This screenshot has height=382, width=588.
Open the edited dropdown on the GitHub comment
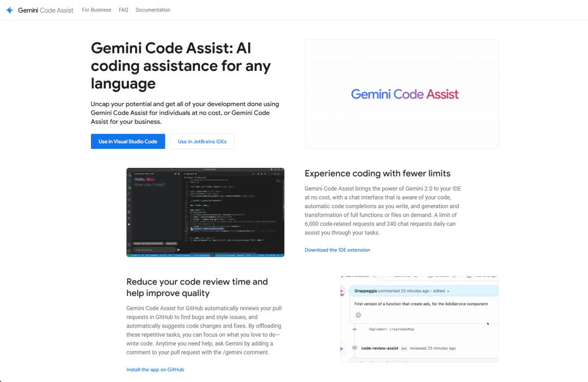[x=448, y=291]
